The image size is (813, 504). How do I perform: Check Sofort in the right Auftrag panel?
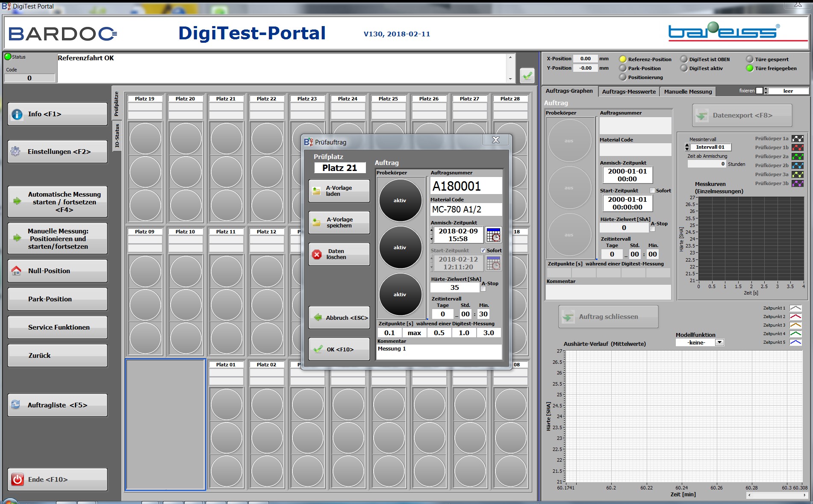pyautogui.click(x=652, y=191)
